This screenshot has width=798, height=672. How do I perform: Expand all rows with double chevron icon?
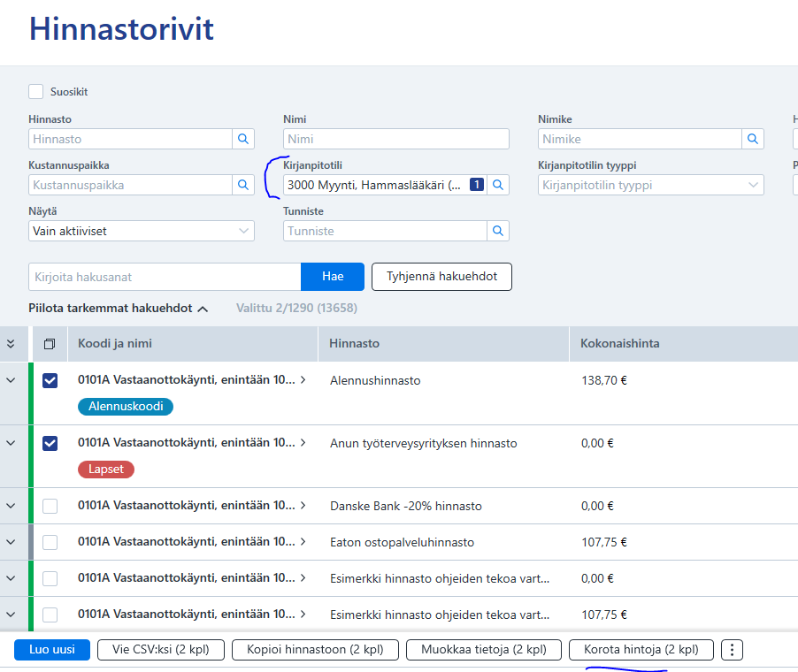(12, 344)
